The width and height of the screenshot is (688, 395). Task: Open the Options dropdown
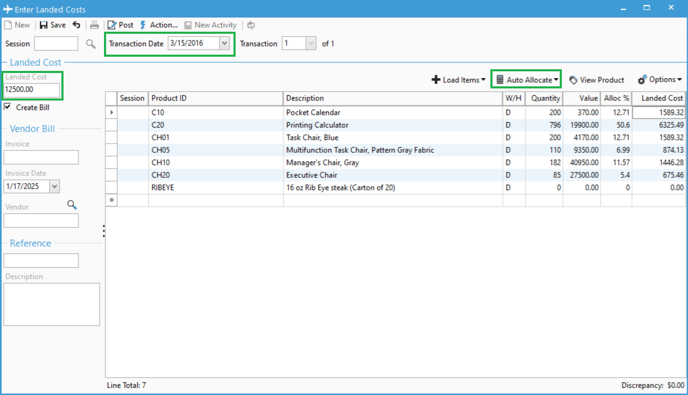coord(660,79)
